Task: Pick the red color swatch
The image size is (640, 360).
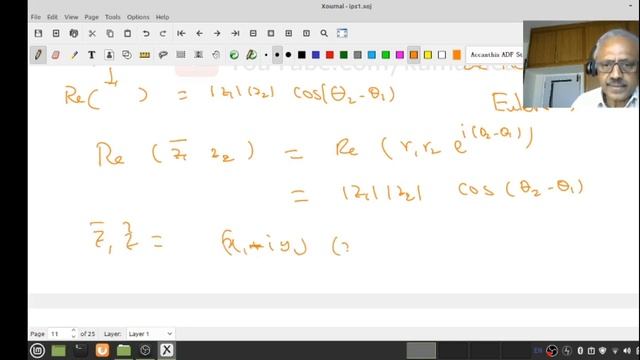Action: point(330,55)
